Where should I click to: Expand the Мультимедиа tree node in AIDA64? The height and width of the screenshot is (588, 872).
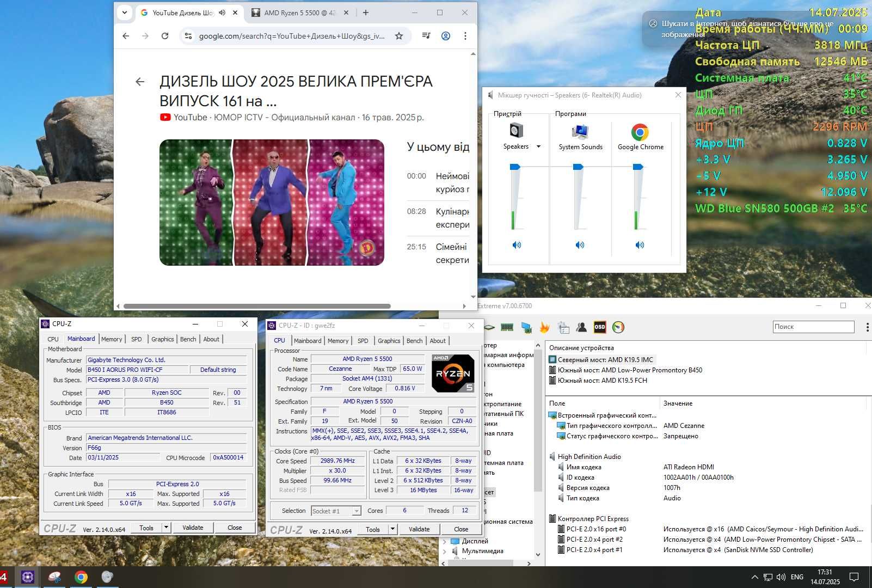[444, 551]
